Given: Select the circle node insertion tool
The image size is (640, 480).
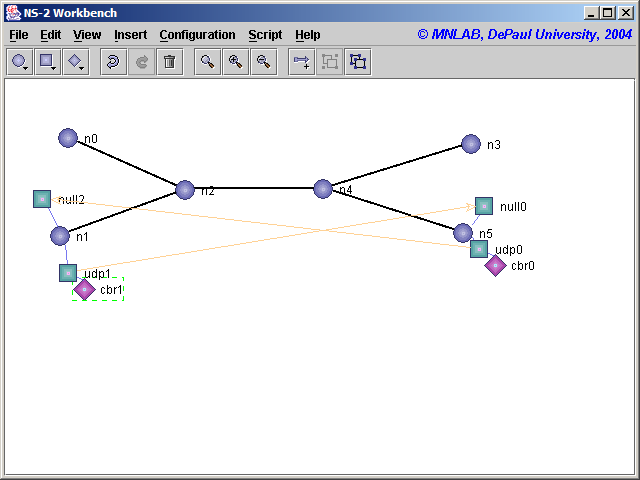Looking at the screenshot, I should (20, 62).
